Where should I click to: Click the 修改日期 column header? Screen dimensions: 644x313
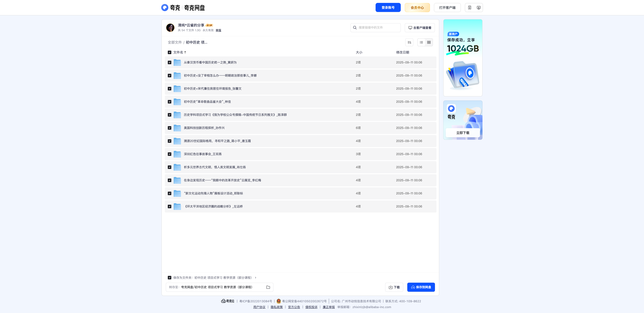403,52
